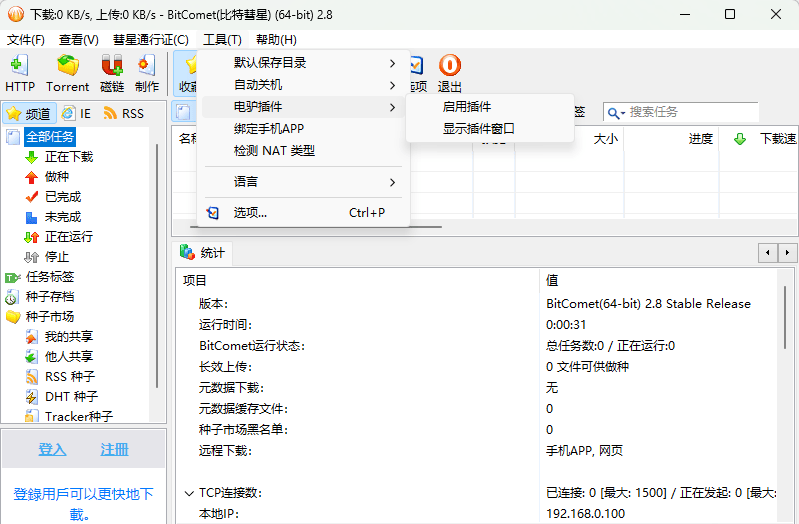799x524 pixels.
Task: Click the sidebar vertical scrollbar
Action: tap(157, 265)
